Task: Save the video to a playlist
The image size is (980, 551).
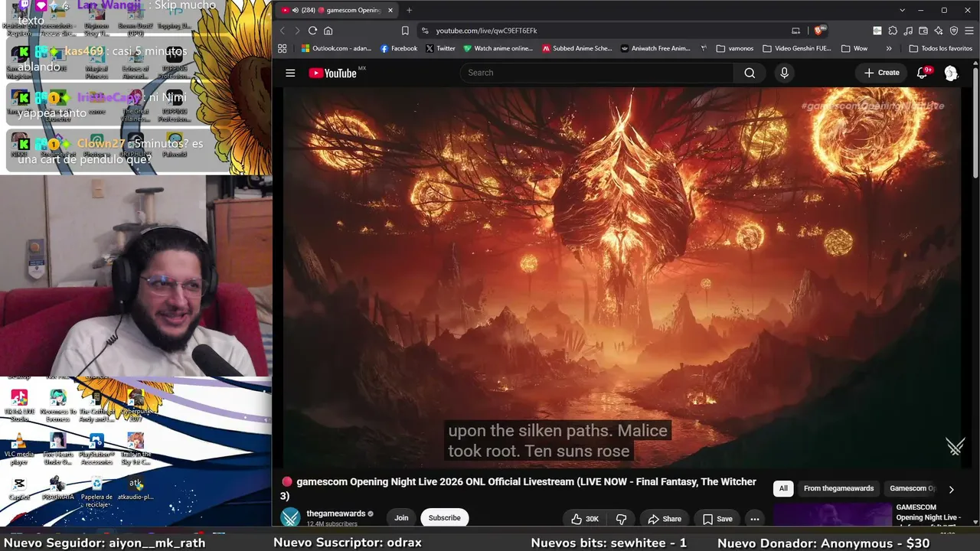Action: (717, 519)
